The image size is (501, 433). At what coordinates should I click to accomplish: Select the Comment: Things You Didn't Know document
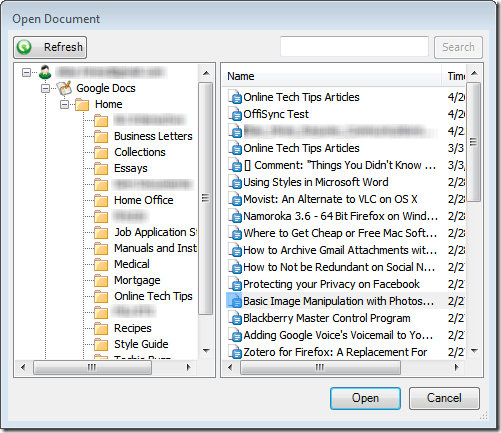click(x=340, y=165)
